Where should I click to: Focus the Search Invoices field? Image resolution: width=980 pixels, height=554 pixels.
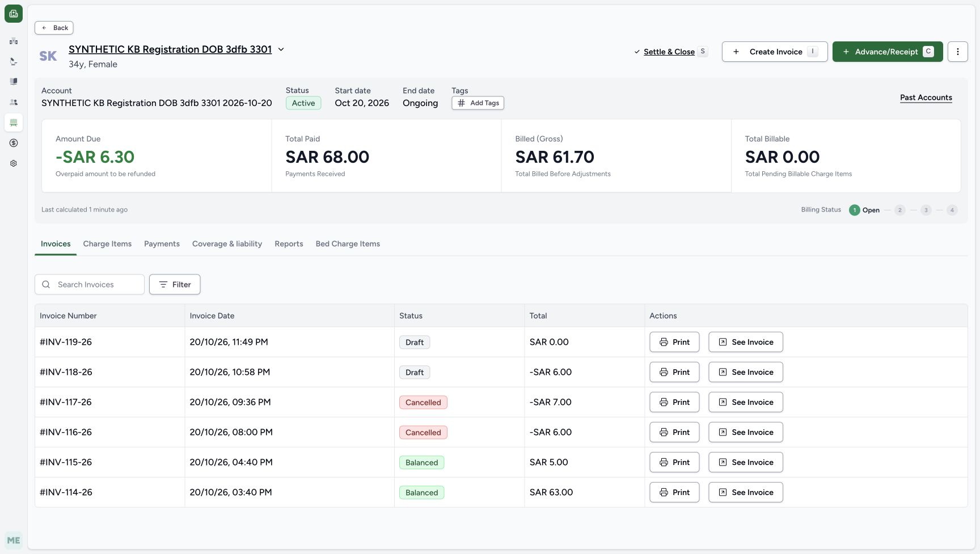(x=90, y=285)
